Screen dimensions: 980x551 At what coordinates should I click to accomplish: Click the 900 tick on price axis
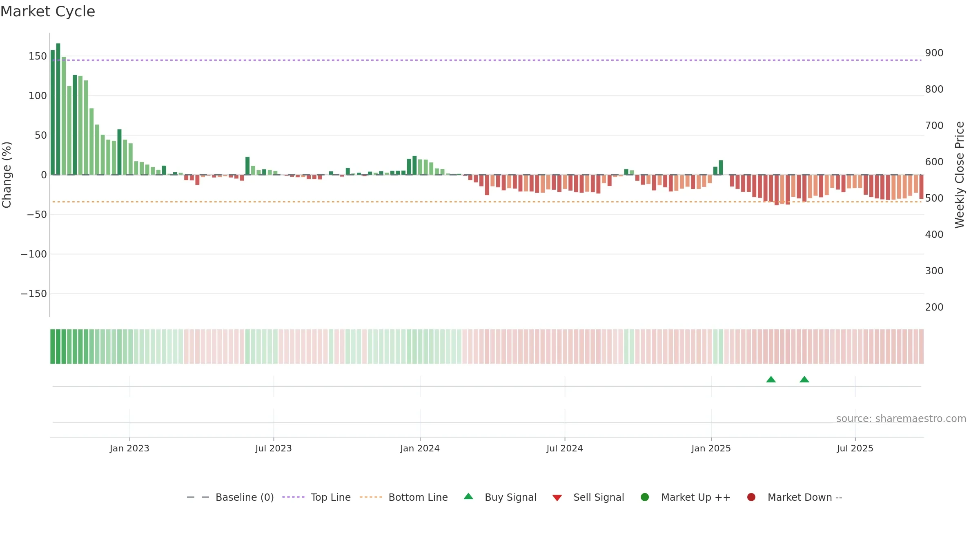(x=934, y=53)
